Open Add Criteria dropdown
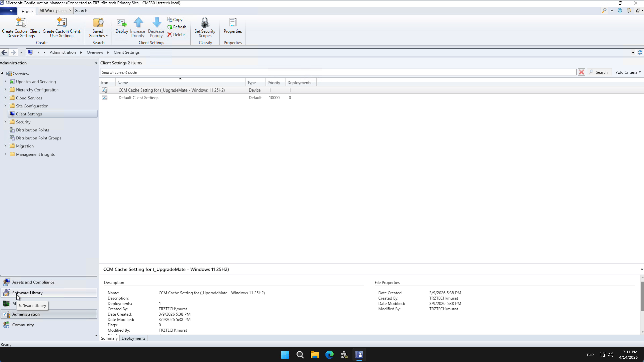Image resolution: width=644 pixels, height=362 pixels. pos(628,72)
